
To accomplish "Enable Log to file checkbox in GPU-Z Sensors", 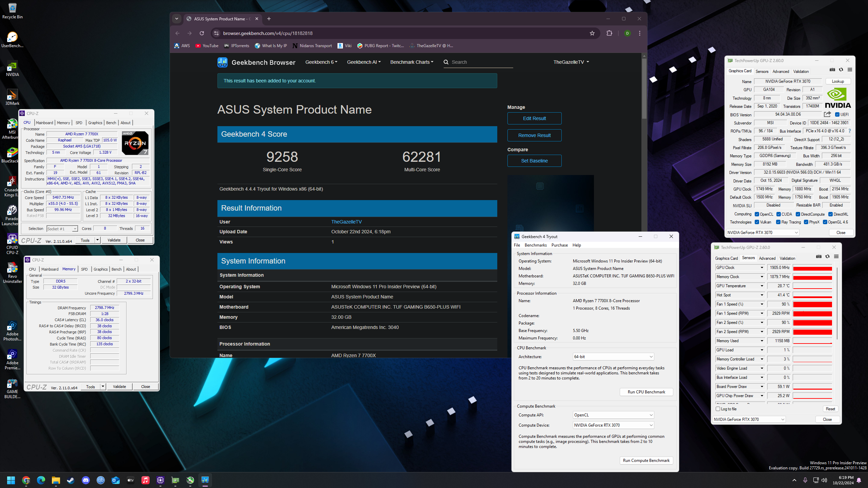I will [718, 409].
